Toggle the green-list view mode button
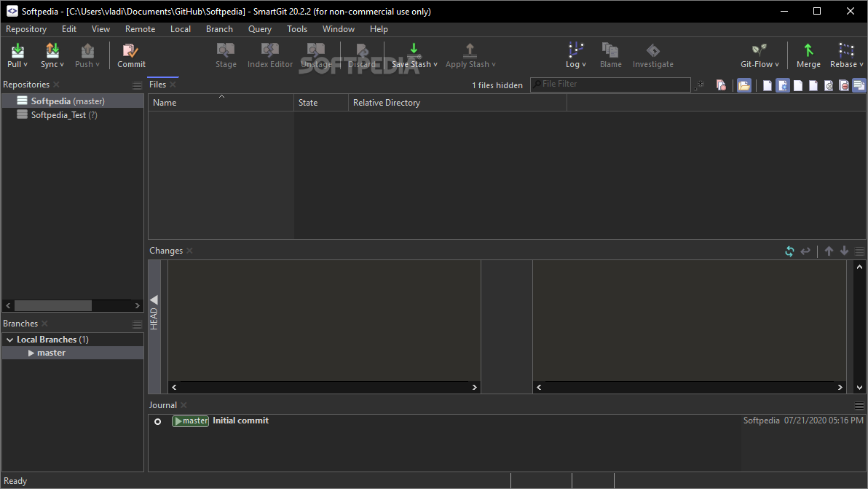868x489 pixels. click(859, 85)
